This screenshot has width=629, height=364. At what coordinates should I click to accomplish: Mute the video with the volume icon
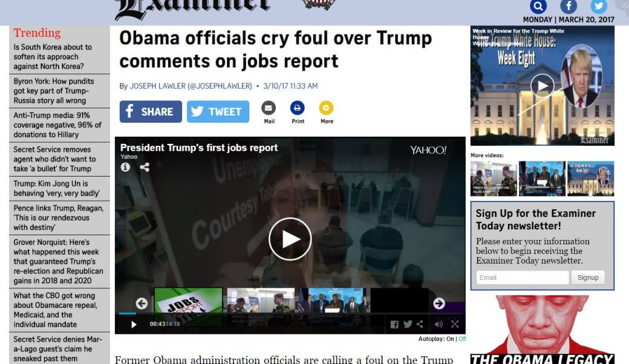point(438,324)
